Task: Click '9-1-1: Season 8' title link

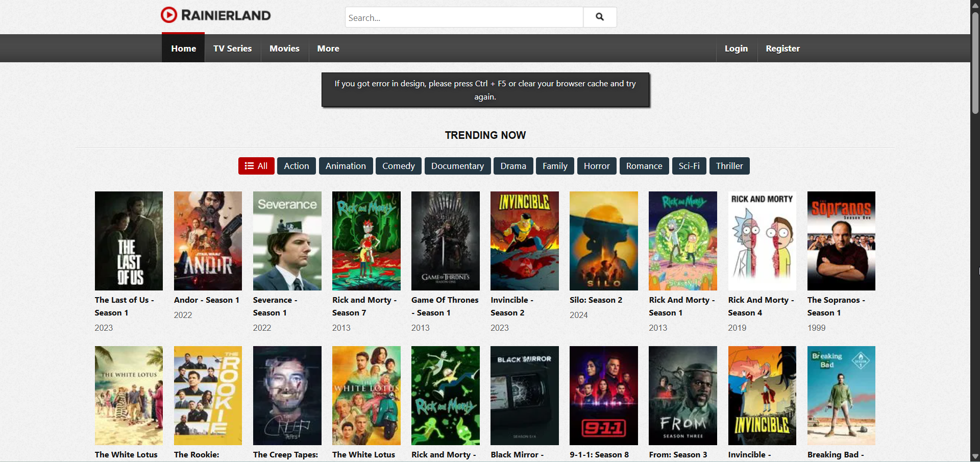Action: 599,455
